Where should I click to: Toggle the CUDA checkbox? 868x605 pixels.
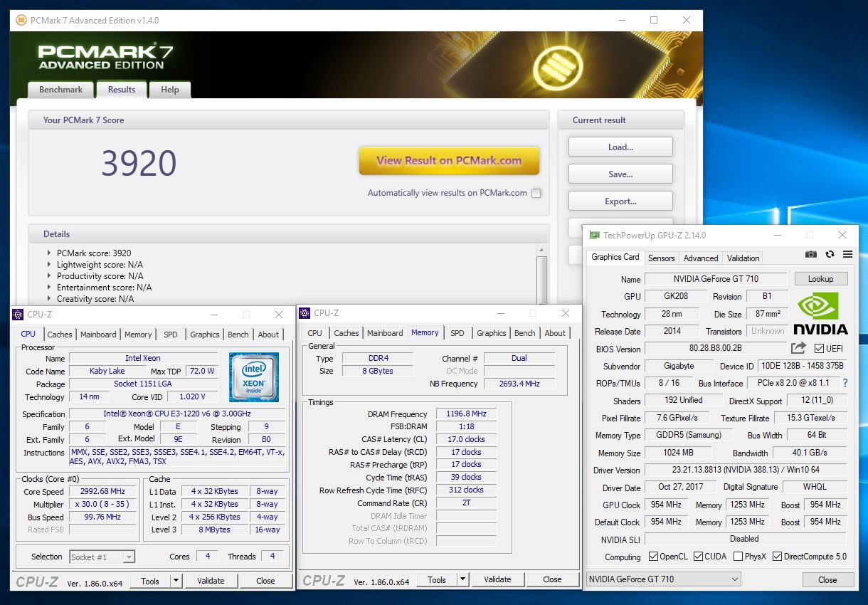tap(698, 557)
